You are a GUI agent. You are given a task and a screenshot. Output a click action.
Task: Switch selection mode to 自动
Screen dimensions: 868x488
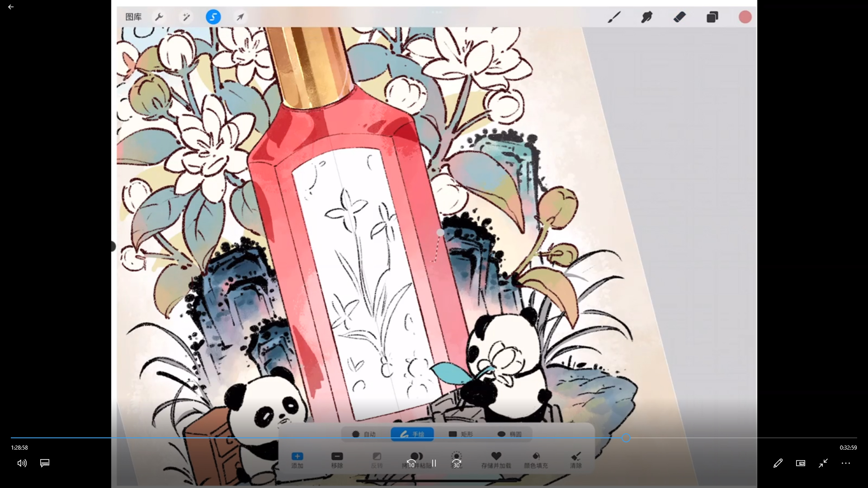click(x=364, y=434)
